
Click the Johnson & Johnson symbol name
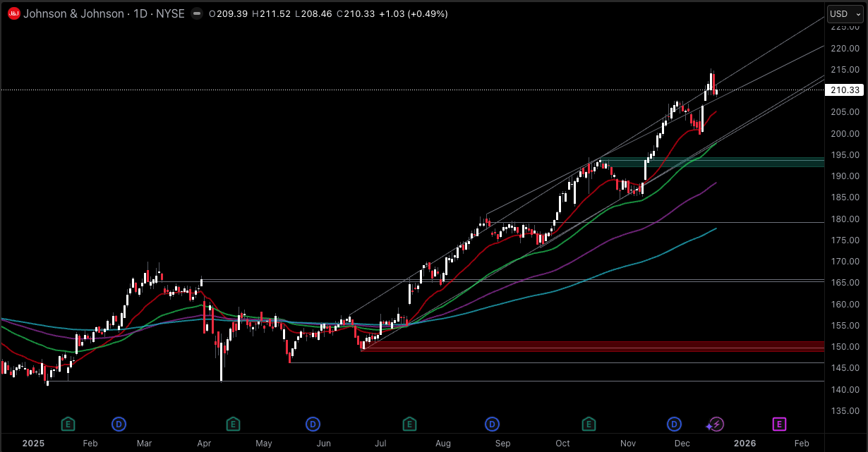pos(73,13)
